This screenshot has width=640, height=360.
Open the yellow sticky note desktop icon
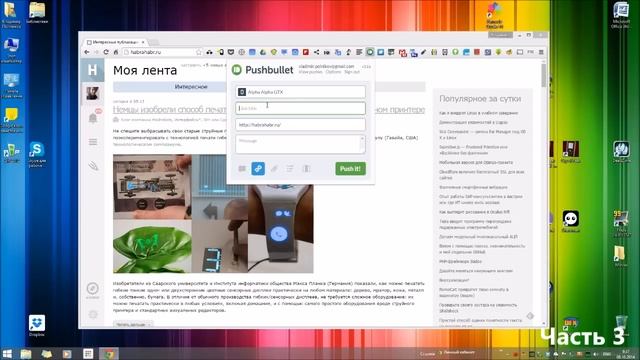11,120
